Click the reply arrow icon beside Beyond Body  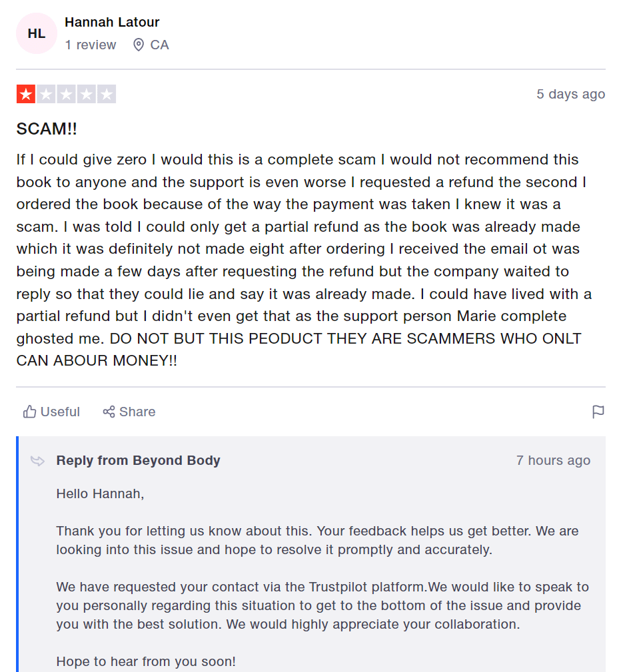(x=38, y=460)
